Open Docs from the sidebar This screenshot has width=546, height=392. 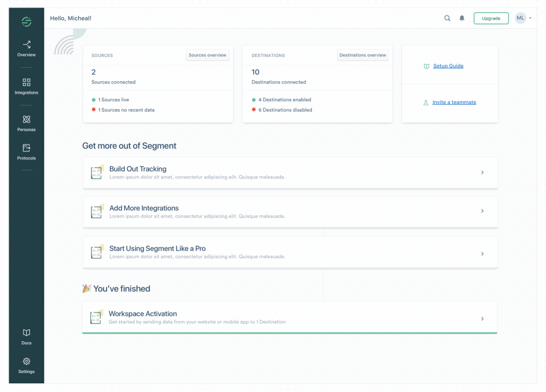[26, 337]
